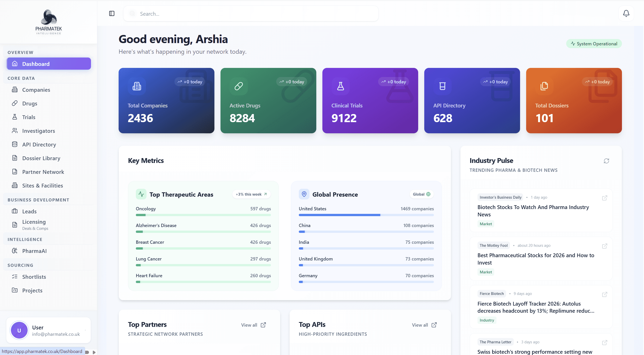Open the notifications bell

pyautogui.click(x=626, y=13)
